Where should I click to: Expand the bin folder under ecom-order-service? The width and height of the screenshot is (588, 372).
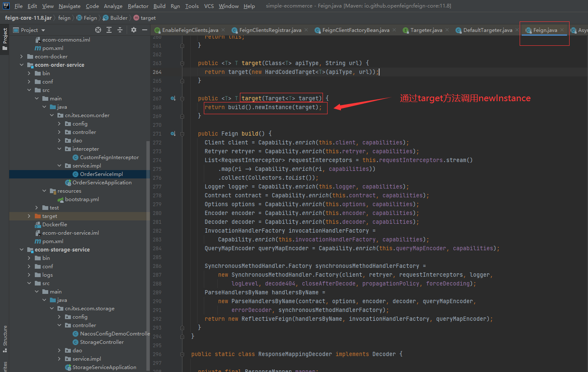click(x=29, y=73)
